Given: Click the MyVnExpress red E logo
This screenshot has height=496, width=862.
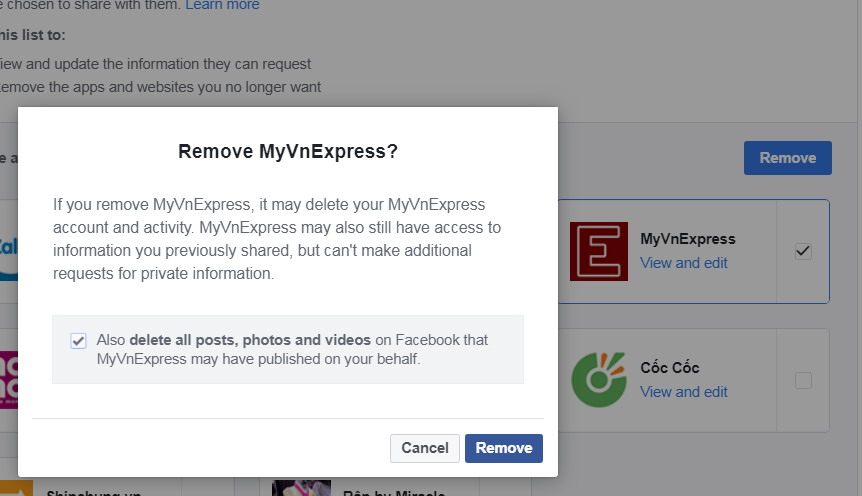Looking at the screenshot, I should click(599, 251).
